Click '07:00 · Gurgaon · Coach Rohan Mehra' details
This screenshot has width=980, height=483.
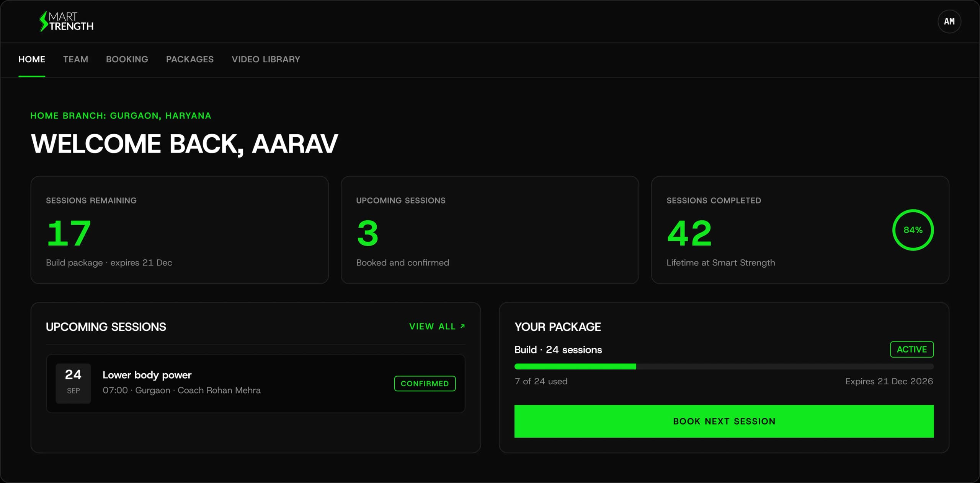tap(181, 390)
